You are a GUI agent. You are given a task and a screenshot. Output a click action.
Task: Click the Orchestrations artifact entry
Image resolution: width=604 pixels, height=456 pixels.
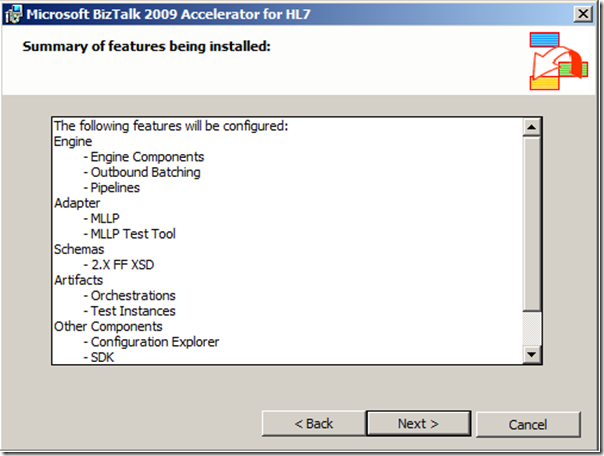click(129, 296)
